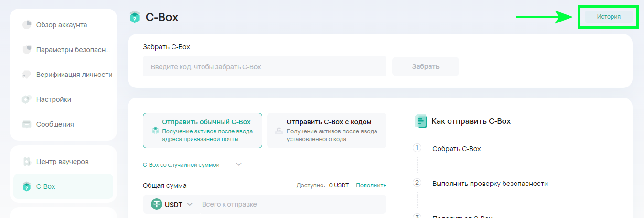Click the Забрать button
This screenshot has width=644, height=218.
[426, 66]
